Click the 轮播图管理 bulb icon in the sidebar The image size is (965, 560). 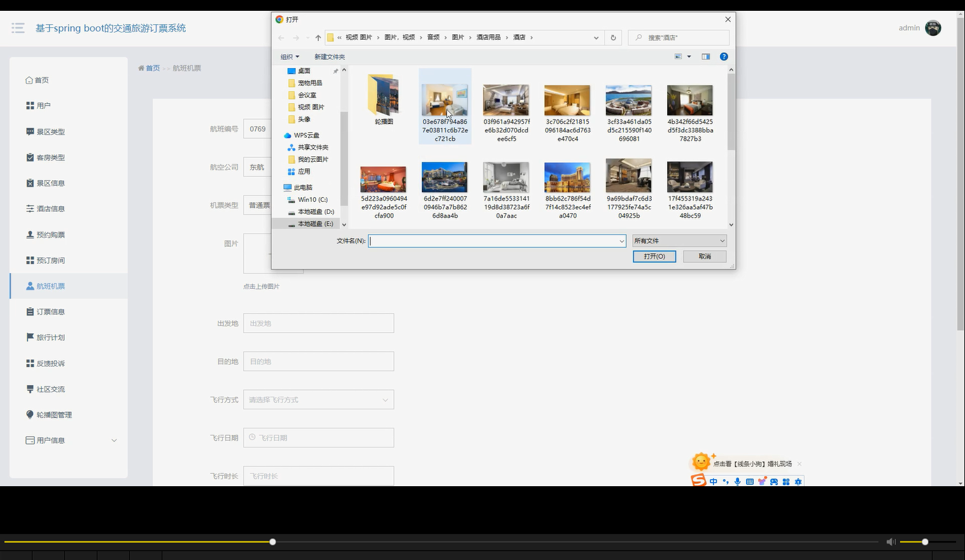point(30,414)
